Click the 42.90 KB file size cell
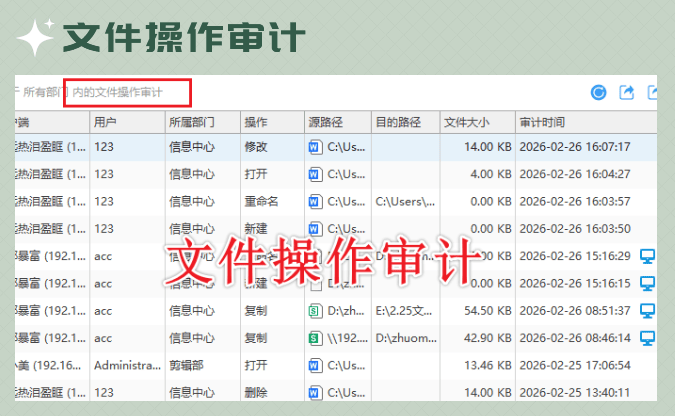This screenshot has width=675, height=416. (x=487, y=338)
